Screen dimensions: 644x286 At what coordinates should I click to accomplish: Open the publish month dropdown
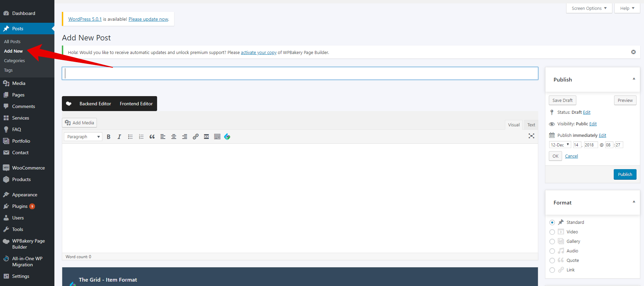pos(560,145)
